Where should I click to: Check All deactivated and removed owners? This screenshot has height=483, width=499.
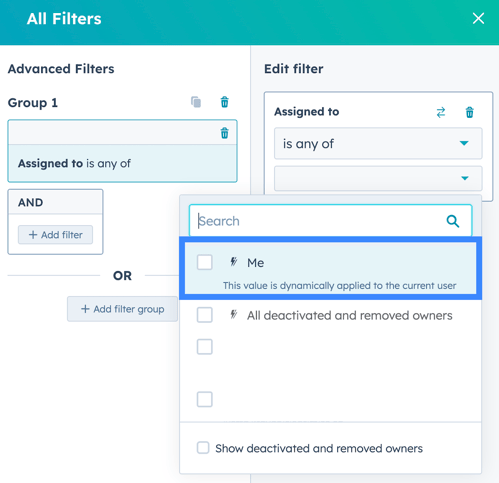click(x=204, y=315)
